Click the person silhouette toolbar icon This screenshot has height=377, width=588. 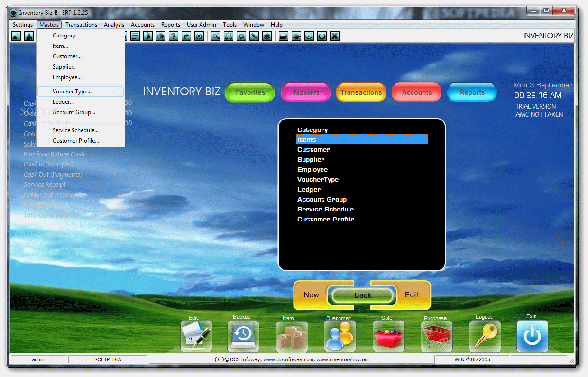click(x=29, y=36)
